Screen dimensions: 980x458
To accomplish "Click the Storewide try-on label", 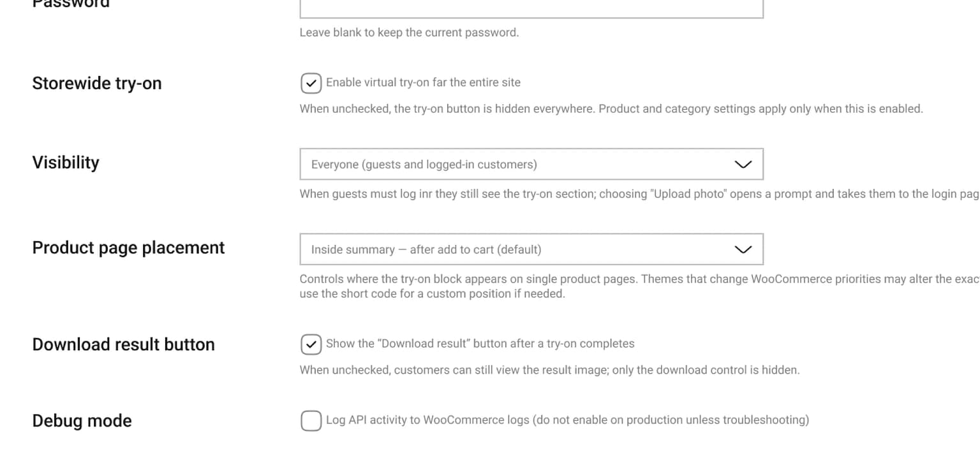I will 97,83.
